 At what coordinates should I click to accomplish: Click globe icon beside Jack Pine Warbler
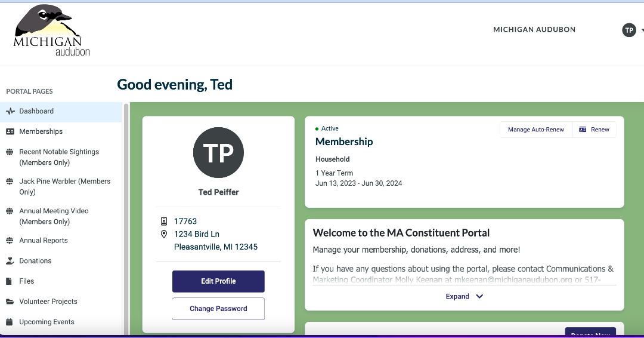pos(10,182)
